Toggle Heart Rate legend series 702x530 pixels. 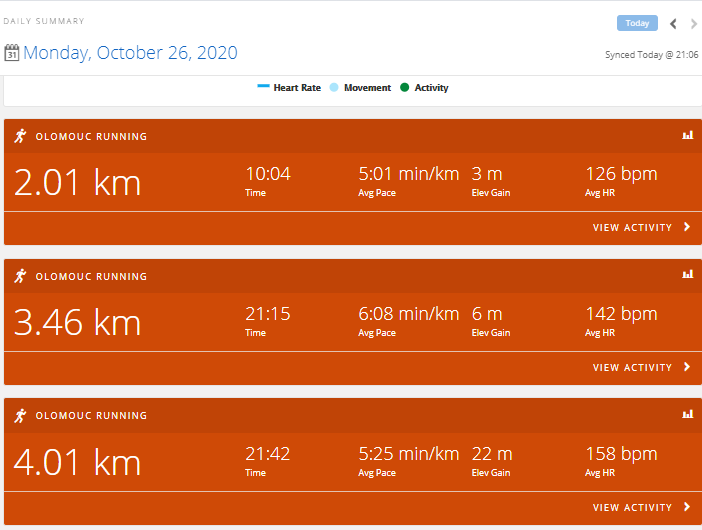pyautogui.click(x=289, y=87)
